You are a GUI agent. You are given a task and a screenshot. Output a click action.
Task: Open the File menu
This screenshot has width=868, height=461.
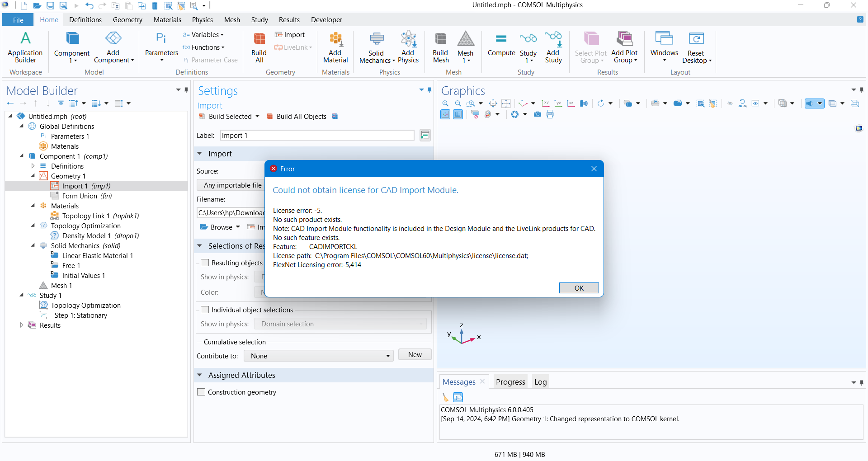[18, 20]
